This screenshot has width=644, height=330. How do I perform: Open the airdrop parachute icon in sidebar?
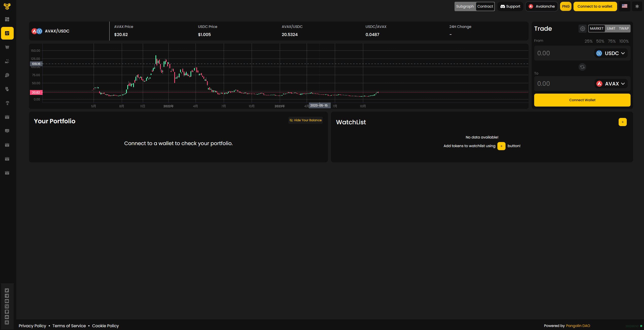pos(7,103)
